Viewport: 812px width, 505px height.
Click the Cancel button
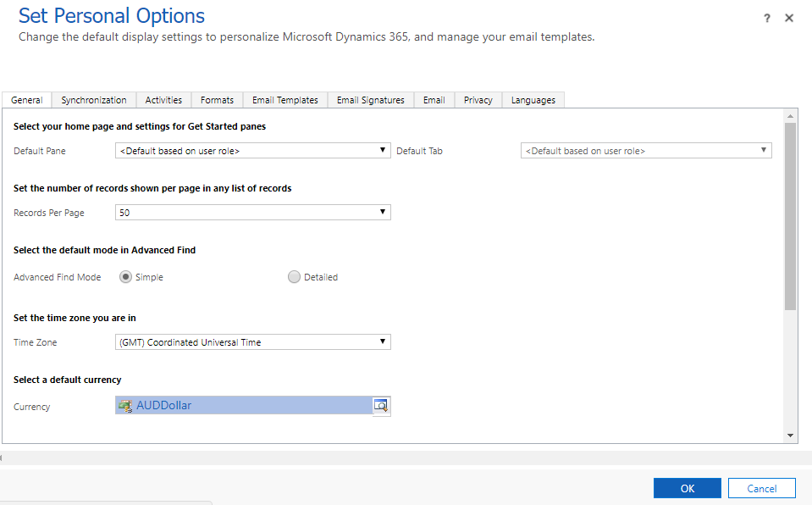point(762,488)
